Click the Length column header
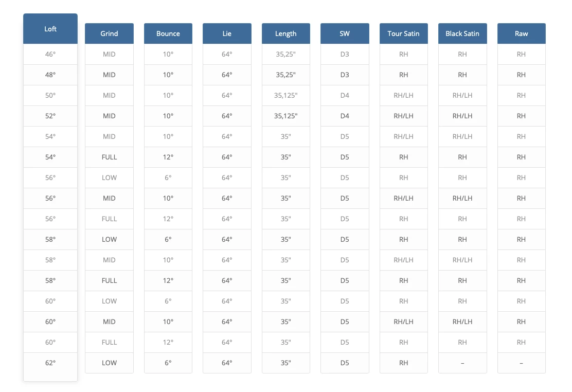Viewport: 572px width, 392px height. pos(285,33)
